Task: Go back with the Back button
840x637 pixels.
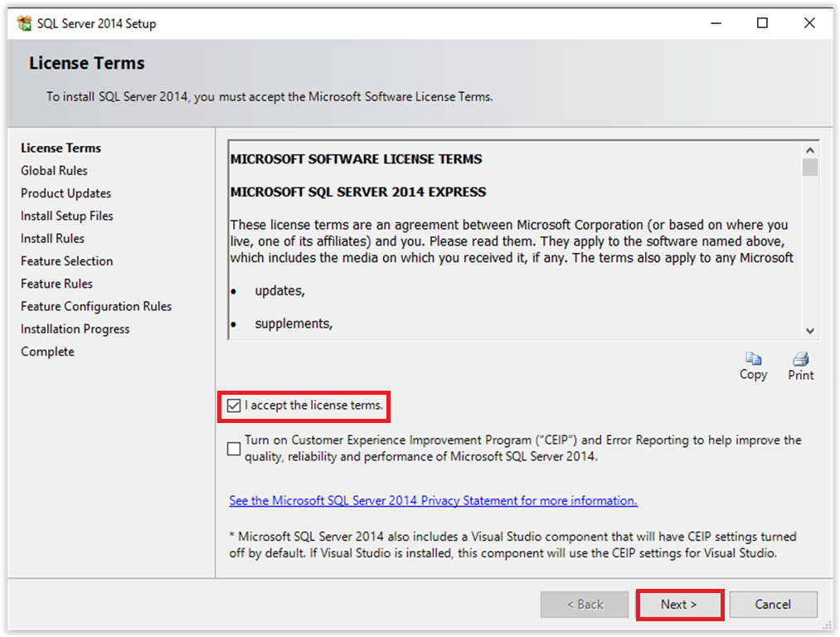Action: point(585,605)
